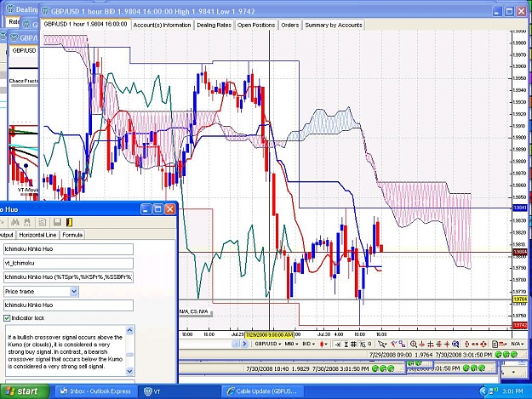
Task: Click the vt_Ichimoku short name field
Action: point(68,263)
